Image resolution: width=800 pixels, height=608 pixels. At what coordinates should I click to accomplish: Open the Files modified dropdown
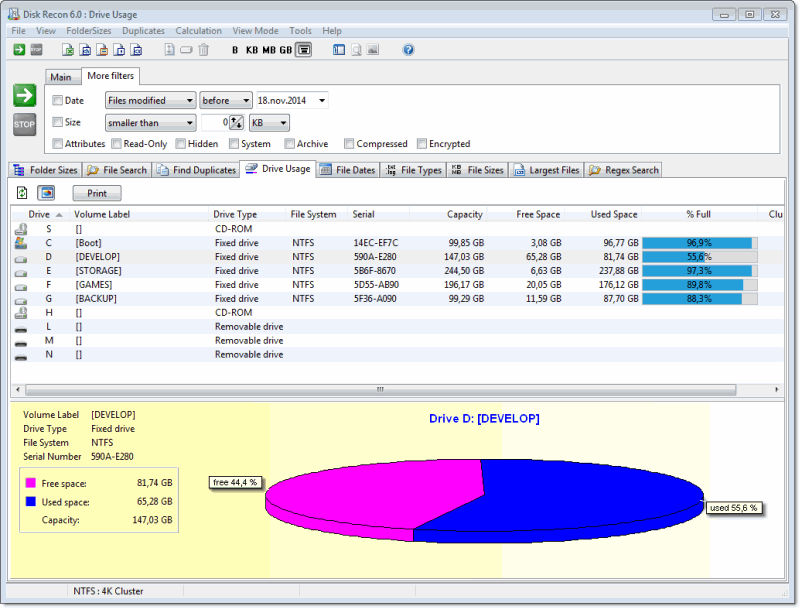151,100
